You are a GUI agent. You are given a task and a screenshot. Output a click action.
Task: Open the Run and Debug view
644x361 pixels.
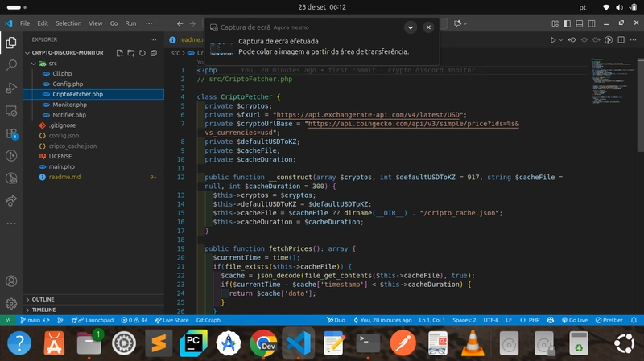click(x=11, y=87)
